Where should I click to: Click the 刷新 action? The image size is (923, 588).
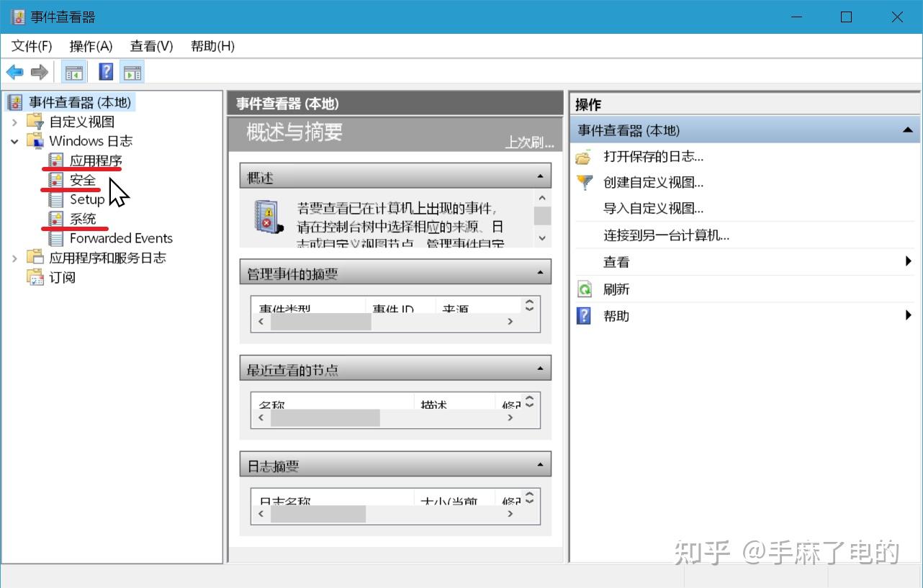point(616,289)
